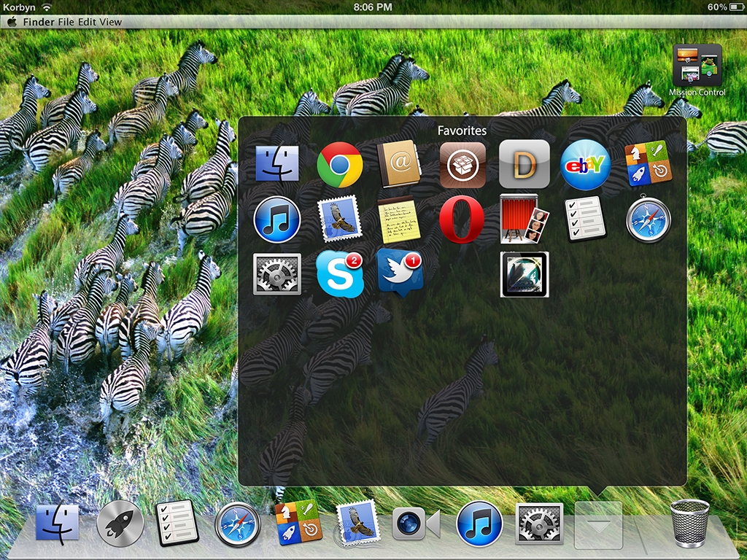
Task: Open Twitter app with 1 notification
Action: click(400, 273)
